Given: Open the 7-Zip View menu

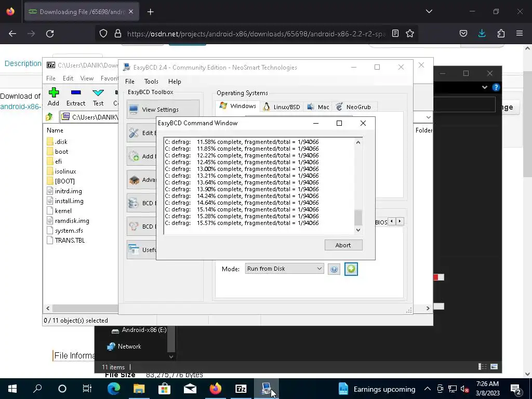Looking at the screenshot, I should point(87,78).
